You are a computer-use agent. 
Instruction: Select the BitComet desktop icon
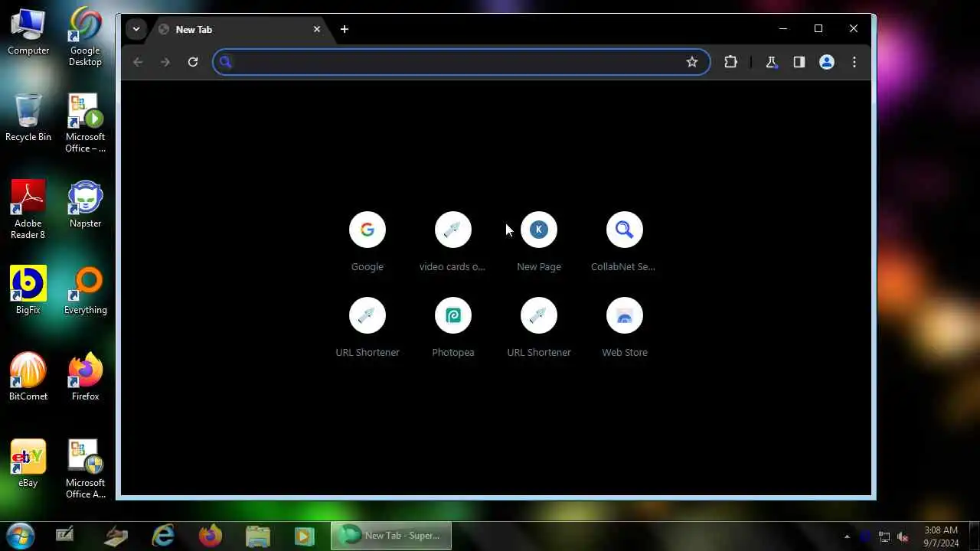point(28,377)
